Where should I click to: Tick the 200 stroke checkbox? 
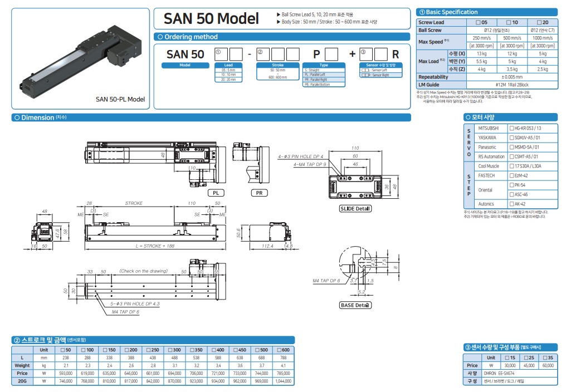click(126, 350)
